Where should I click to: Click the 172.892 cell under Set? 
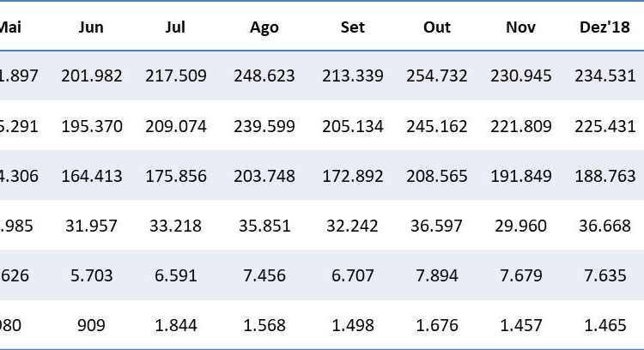[x=352, y=176]
